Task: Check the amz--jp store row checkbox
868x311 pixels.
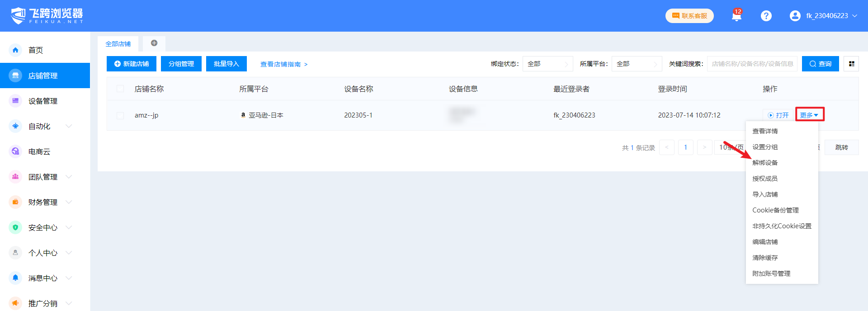Action: [120, 115]
